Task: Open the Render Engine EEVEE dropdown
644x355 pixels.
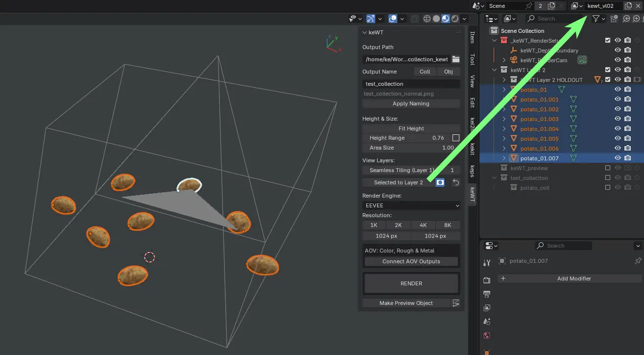Action: [411, 205]
